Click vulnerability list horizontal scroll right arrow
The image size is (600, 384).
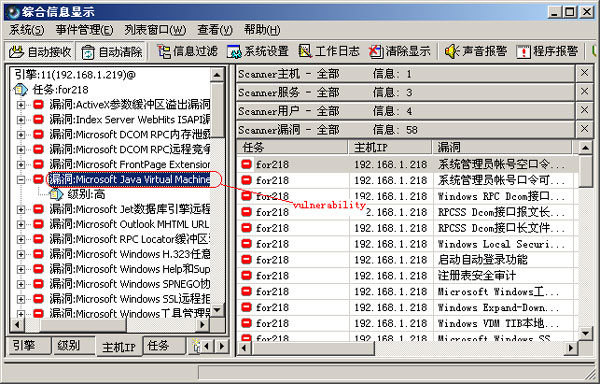[x=571, y=348]
